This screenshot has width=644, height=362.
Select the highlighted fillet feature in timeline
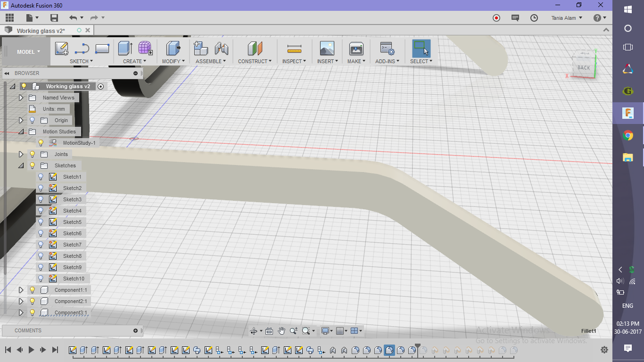389,350
